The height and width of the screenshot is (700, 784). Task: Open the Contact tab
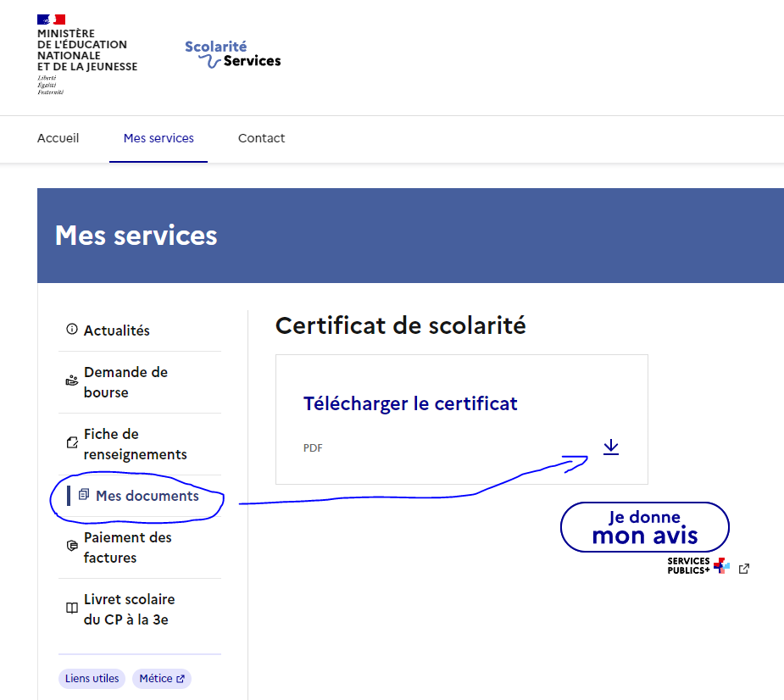(261, 138)
